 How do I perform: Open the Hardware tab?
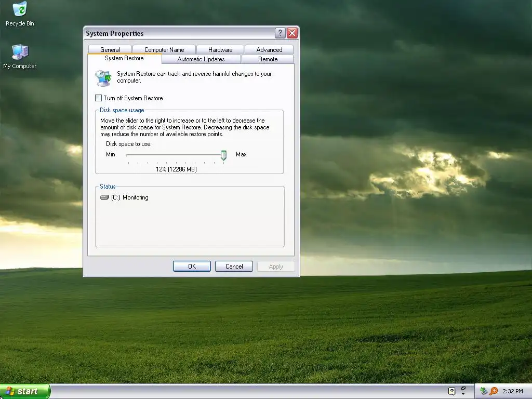[220, 49]
